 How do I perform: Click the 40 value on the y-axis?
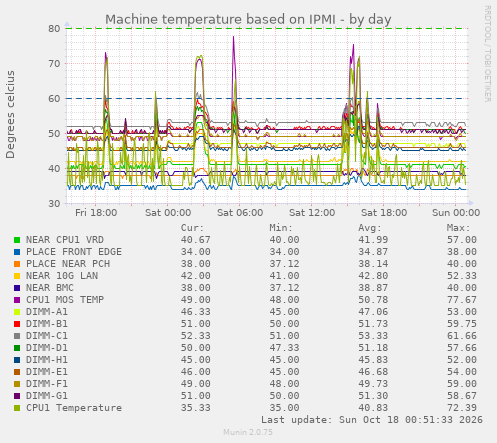point(54,169)
